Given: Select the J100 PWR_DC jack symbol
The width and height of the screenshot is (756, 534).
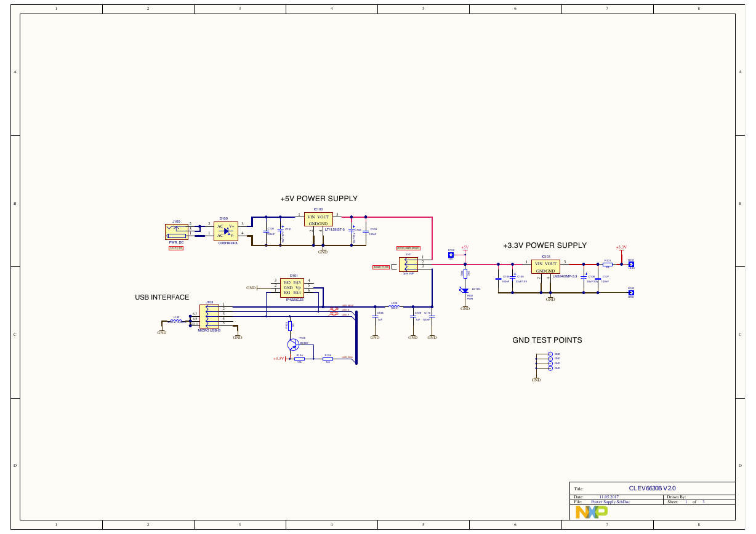Looking at the screenshot, I should point(176,231).
